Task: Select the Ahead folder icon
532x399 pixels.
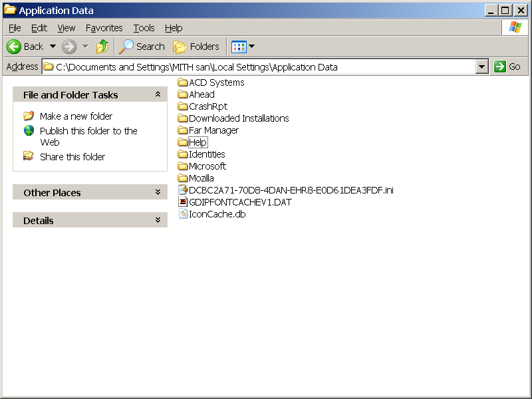Action: (x=182, y=94)
